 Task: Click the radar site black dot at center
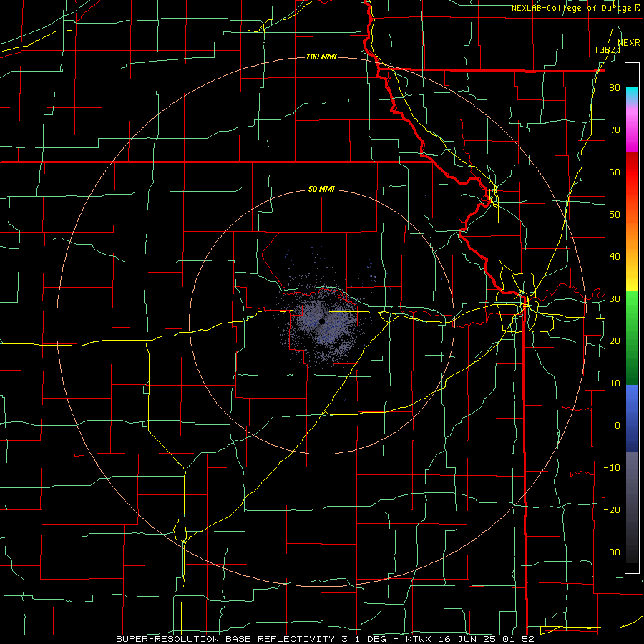coord(321,321)
